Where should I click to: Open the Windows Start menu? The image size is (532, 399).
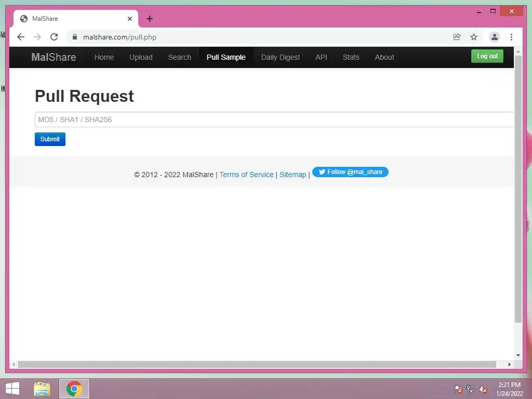click(12, 389)
